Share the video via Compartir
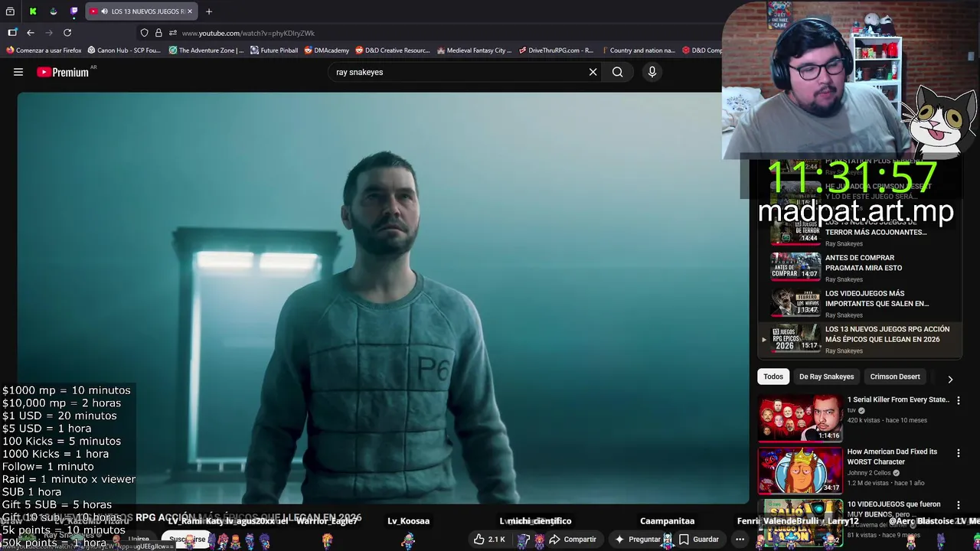980x551 pixels. (573, 540)
